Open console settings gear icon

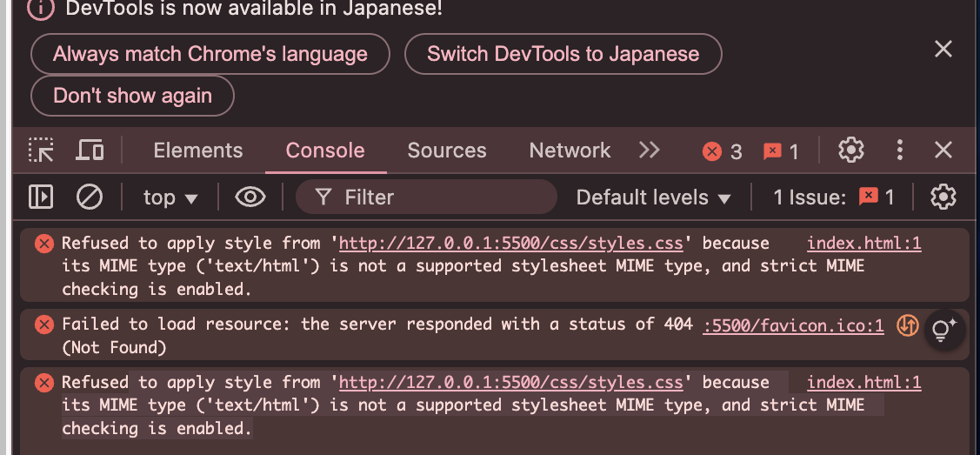[943, 197]
